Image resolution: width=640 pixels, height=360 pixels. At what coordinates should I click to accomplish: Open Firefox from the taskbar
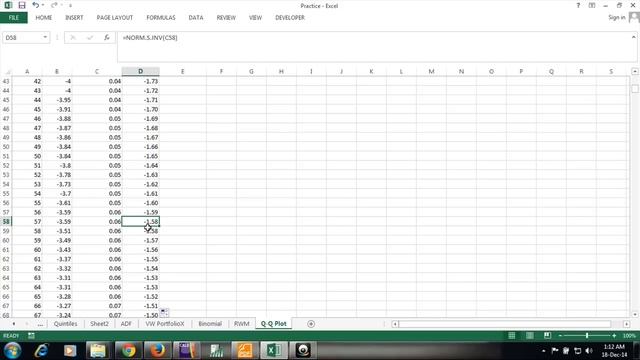click(x=157, y=350)
